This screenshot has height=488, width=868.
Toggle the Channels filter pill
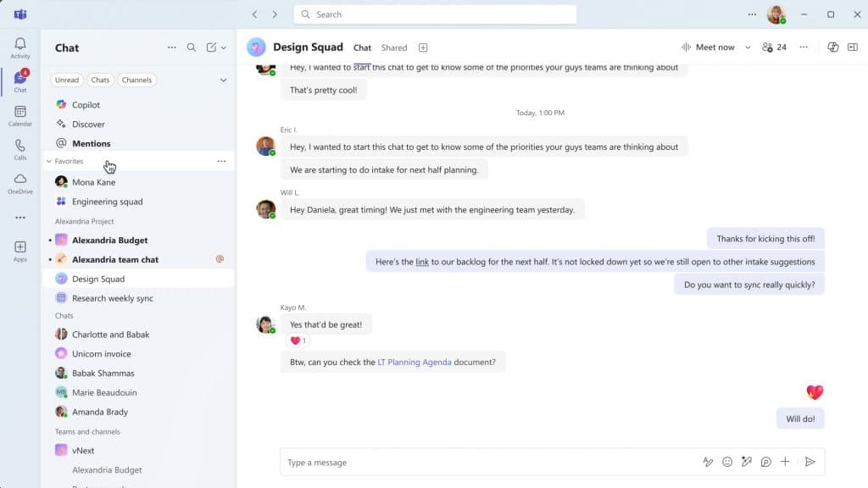[x=136, y=80]
